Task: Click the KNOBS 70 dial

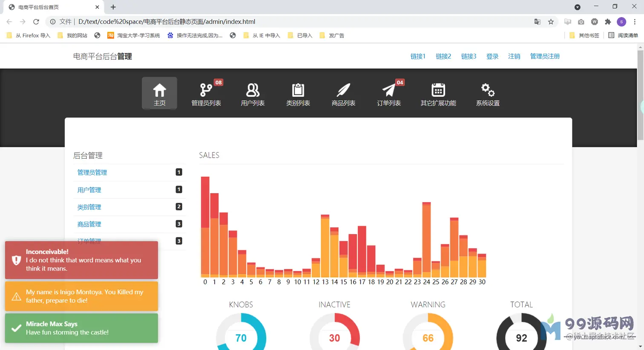Action: point(241,338)
